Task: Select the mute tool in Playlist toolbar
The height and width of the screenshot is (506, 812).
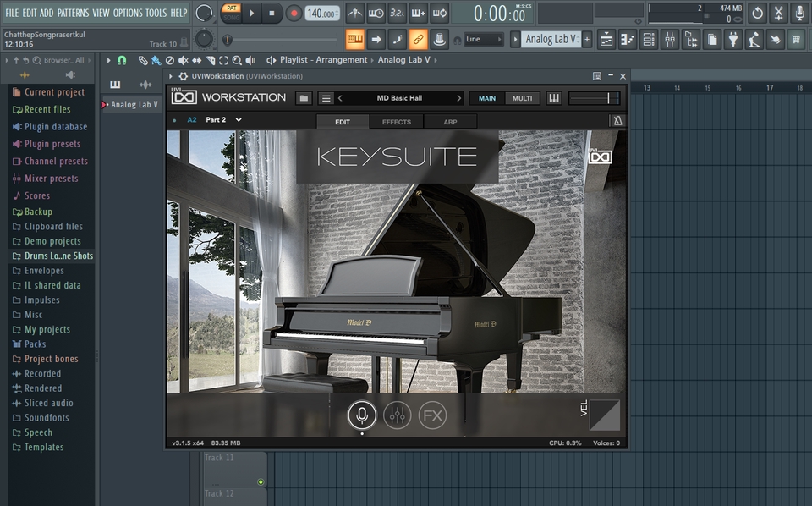Action: coord(184,60)
